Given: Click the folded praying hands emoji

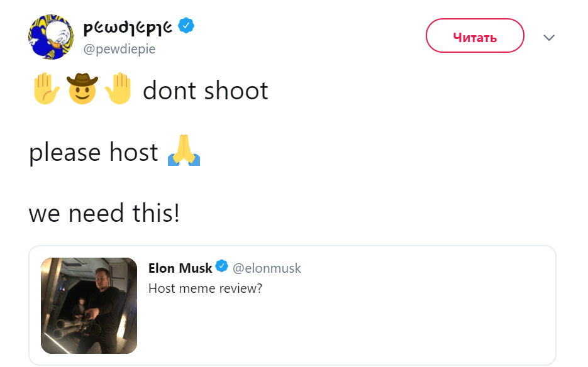Looking at the screenshot, I should tap(184, 150).
